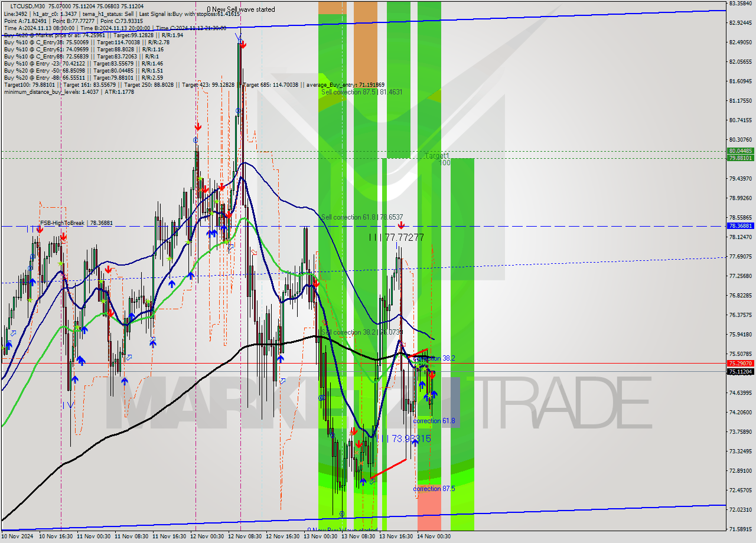Click the '12 Nov 00:30' time axis label
The height and width of the screenshot is (543, 756).
(x=207, y=537)
